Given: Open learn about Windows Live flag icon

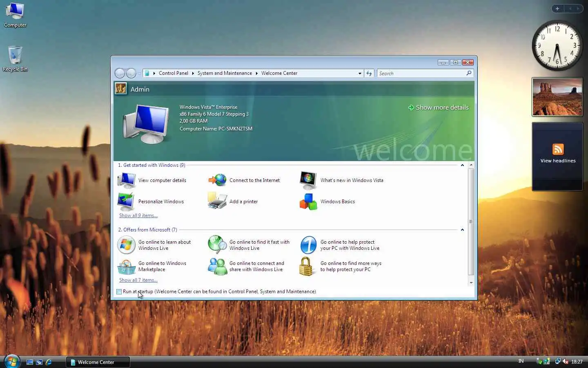Looking at the screenshot, I should 126,245.
